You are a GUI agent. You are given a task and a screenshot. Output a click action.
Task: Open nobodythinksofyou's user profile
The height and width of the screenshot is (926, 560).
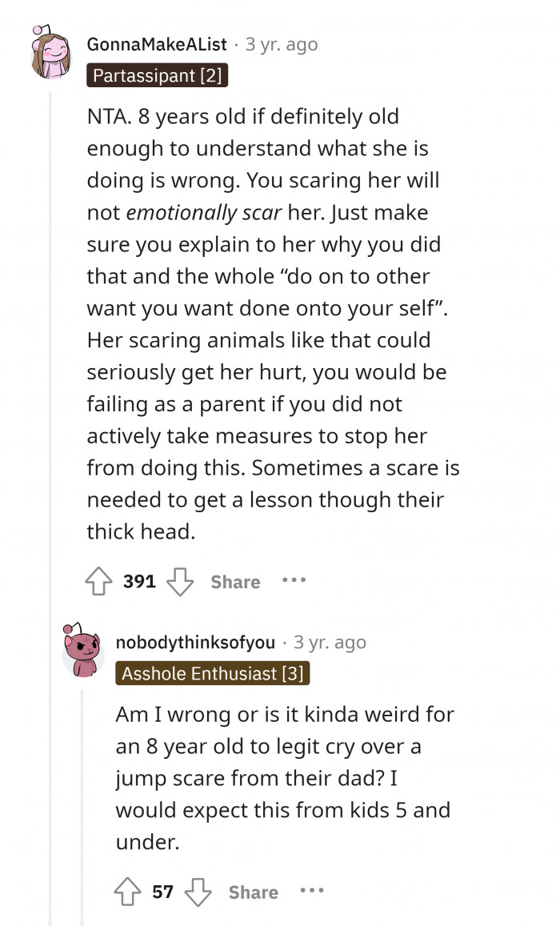point(195,642)
